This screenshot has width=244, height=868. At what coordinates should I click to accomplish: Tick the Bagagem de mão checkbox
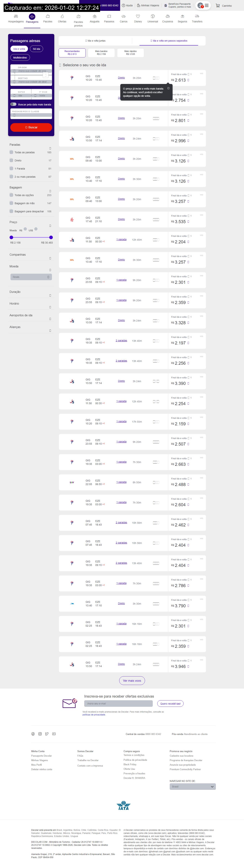click(x=11, y=203)
